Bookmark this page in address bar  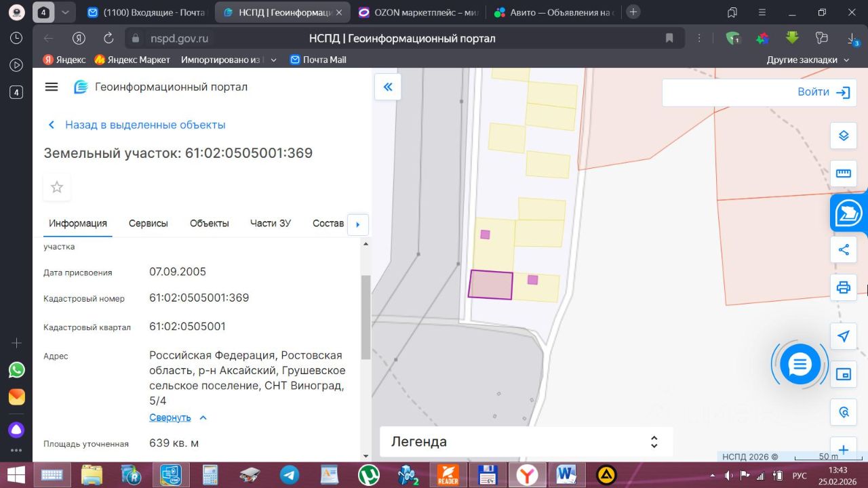(x=669, y=38)
